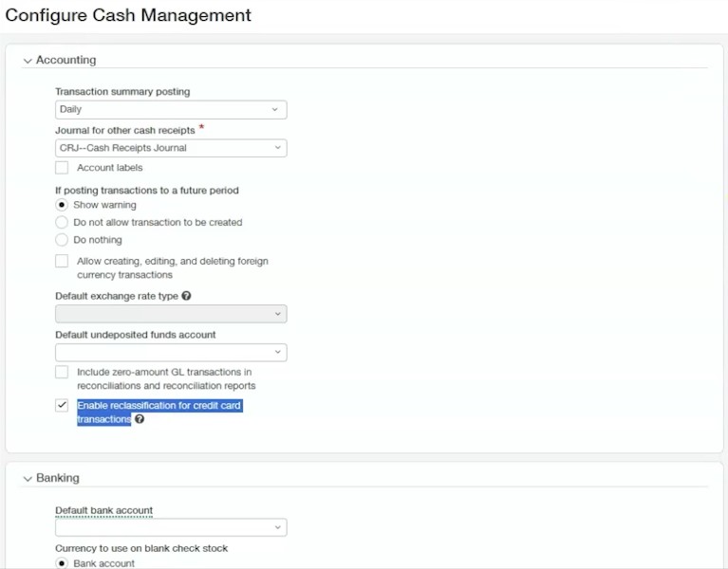Open Default exchange rate type dropdown
The height and width of the screenshot is (569, 728).
pos(171,314)
